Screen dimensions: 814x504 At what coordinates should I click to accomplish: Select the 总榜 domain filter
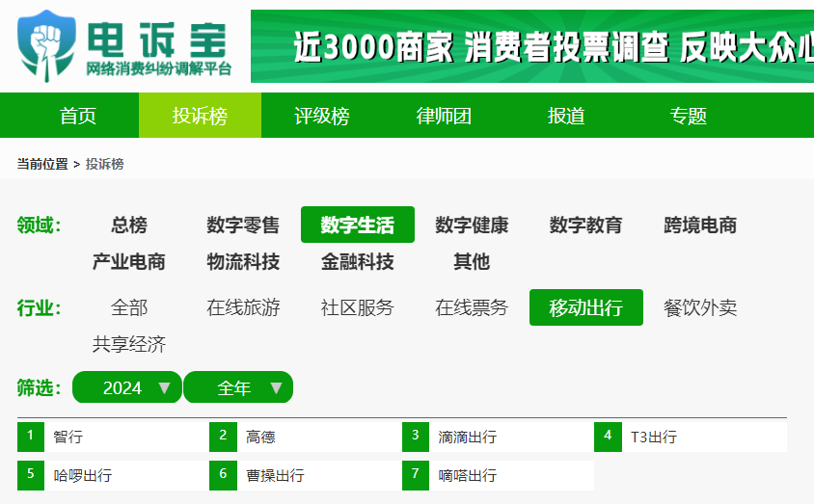coord(129,225)
